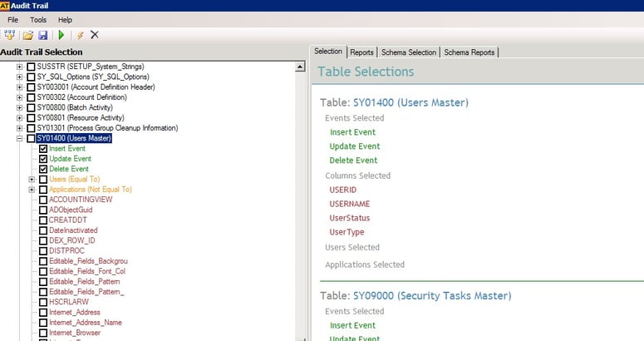Click the X delete toolbar icon
Image resolution: width=644 pixels, height=341 pixels.
[95, 35]
